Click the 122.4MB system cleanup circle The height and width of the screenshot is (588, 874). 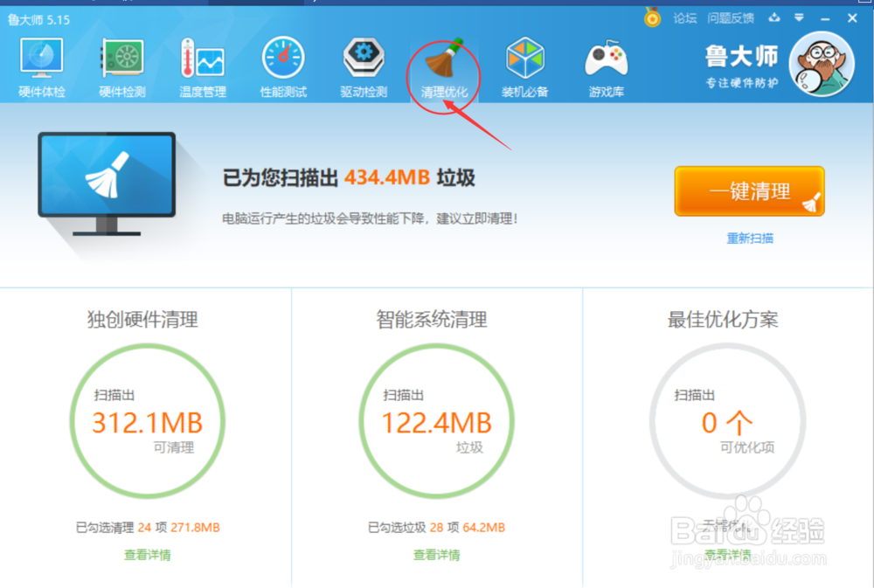coord(436,421)
